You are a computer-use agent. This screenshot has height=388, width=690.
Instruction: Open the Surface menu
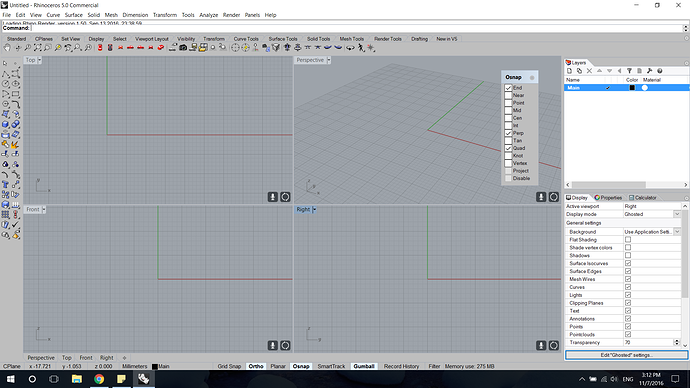(73, 15)
